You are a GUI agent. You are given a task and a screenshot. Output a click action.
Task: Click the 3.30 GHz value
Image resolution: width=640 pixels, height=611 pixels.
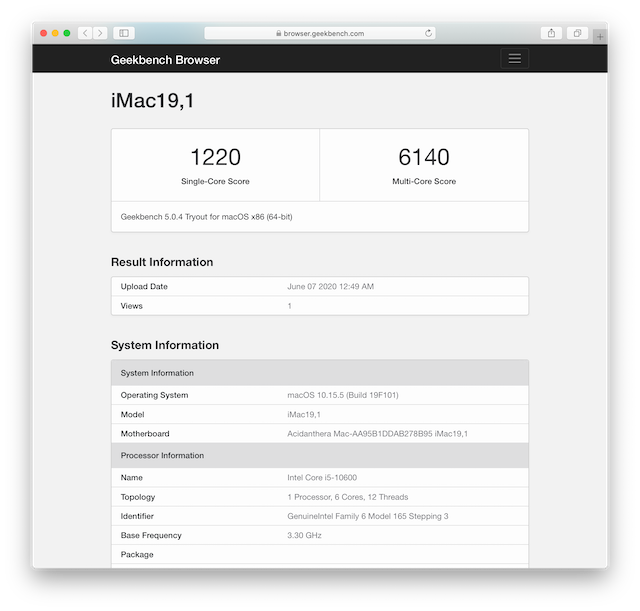(x=304, y=535)
